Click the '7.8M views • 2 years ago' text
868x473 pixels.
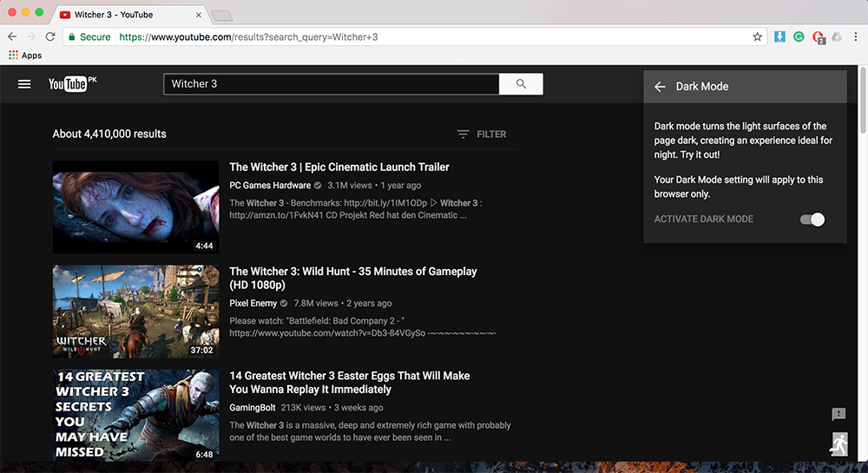(x=343, y=303)
